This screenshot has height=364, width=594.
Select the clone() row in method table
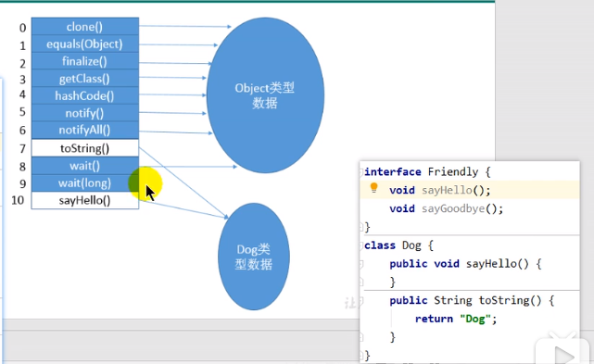click(x=85, y=27)
